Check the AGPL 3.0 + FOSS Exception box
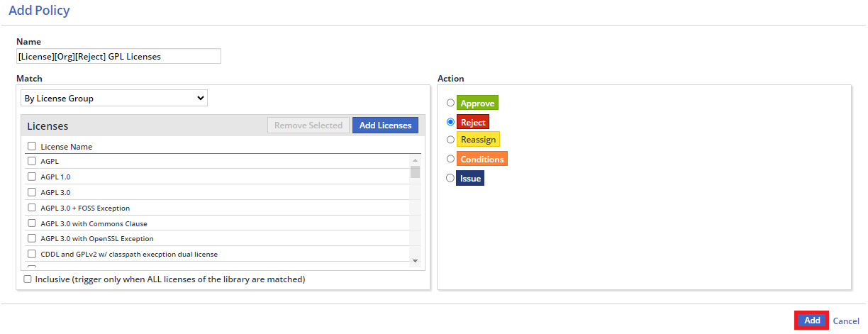Screen dimensions: 868x334 tap(32, 208)
